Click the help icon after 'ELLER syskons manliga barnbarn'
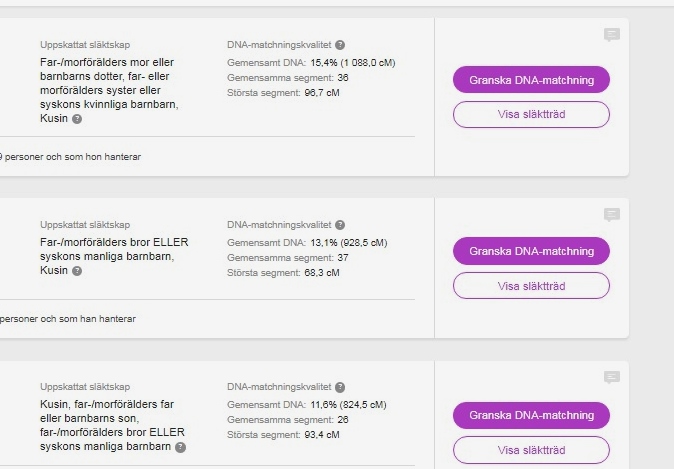Screen dimensions: 674x469 (x=180, y=447)
